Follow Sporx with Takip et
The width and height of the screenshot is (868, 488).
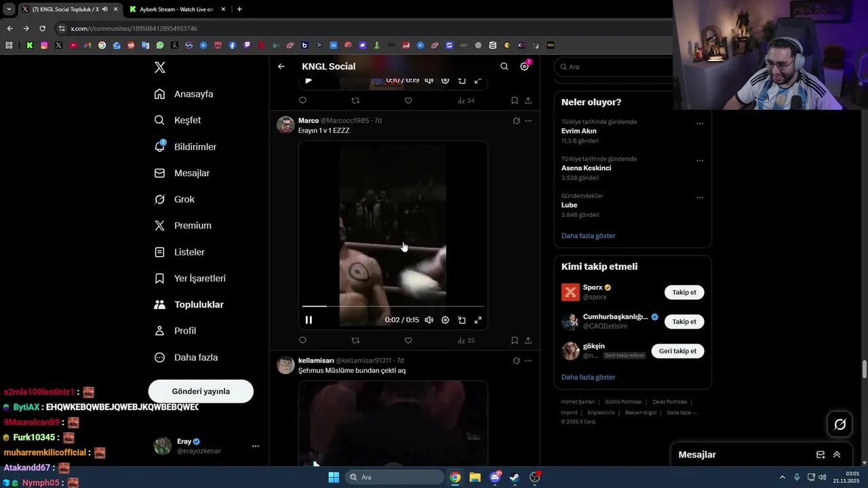coord(684,292)
